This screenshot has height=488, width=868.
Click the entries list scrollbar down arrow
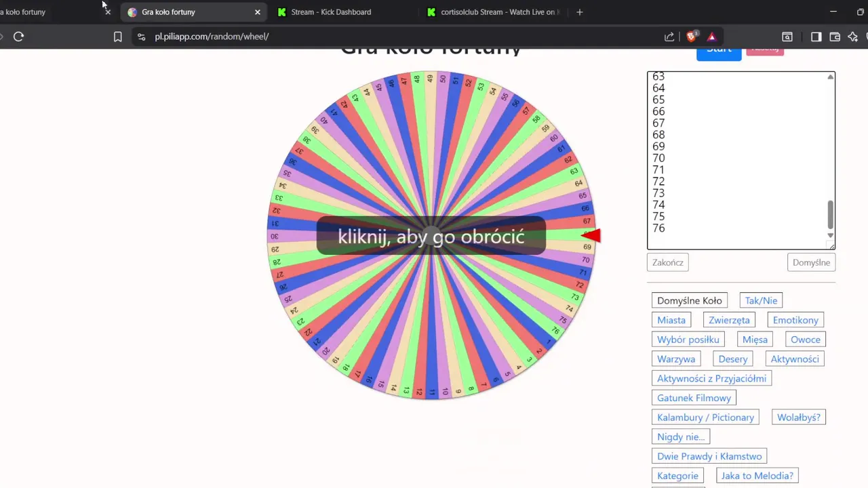pos(830,235)
